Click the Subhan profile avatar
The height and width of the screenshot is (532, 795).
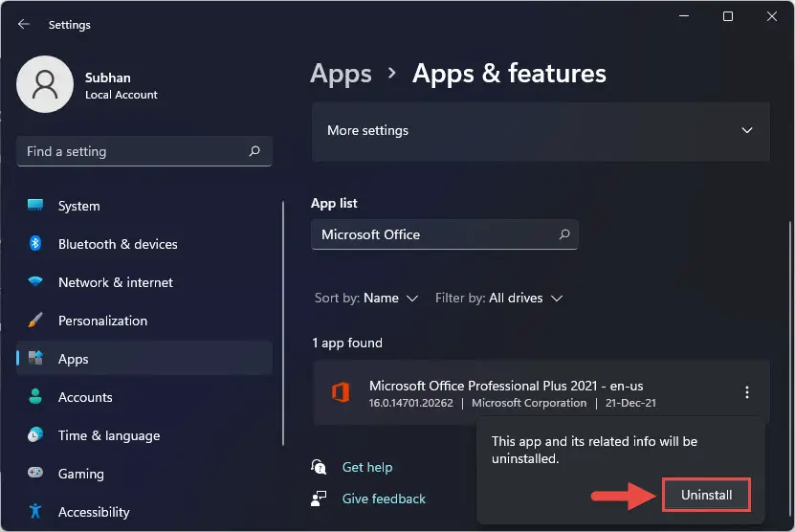tap(45, 84)
